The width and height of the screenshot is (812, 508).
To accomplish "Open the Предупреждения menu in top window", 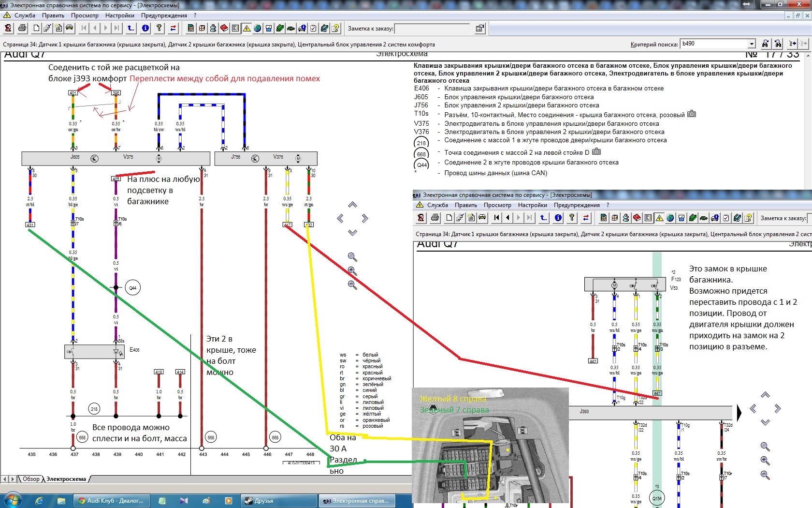I will point(164,15).
